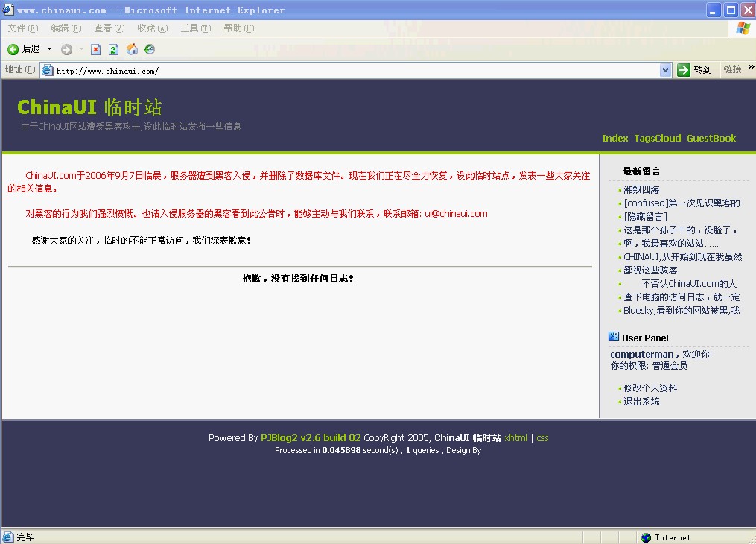Open the 查看(V) menu
The width and height of the screenshot is (756, 544).
point(109,28)
